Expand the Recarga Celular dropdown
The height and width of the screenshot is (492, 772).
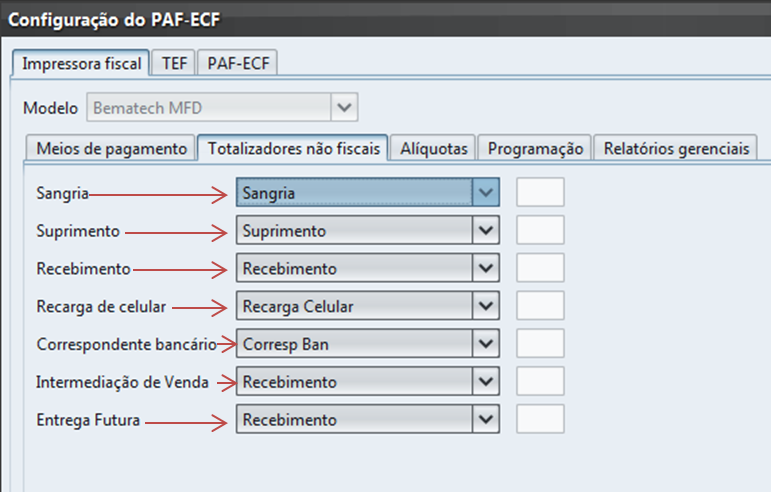pyautogui.click(x=486, y=306)
